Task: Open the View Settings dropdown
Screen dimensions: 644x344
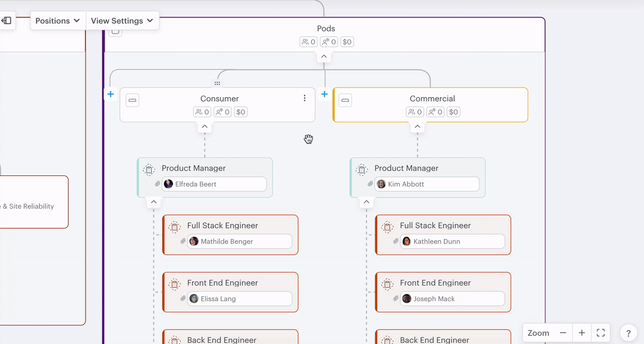Action: click(x=122, y=21)
